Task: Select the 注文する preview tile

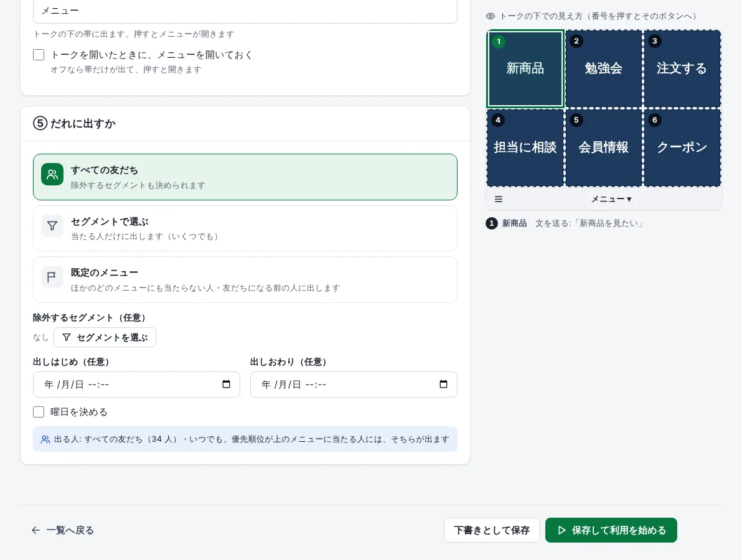Action: point(682,68)
